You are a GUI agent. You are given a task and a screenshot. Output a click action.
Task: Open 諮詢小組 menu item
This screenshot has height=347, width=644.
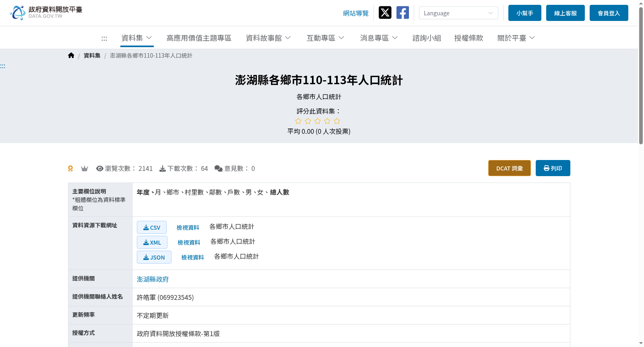click(x=427, y=38)
